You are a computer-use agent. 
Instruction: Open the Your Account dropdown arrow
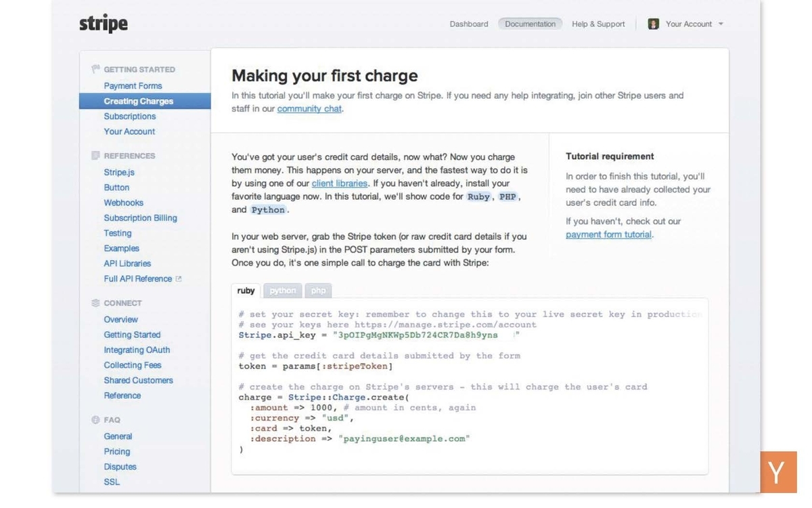[721, 24]
